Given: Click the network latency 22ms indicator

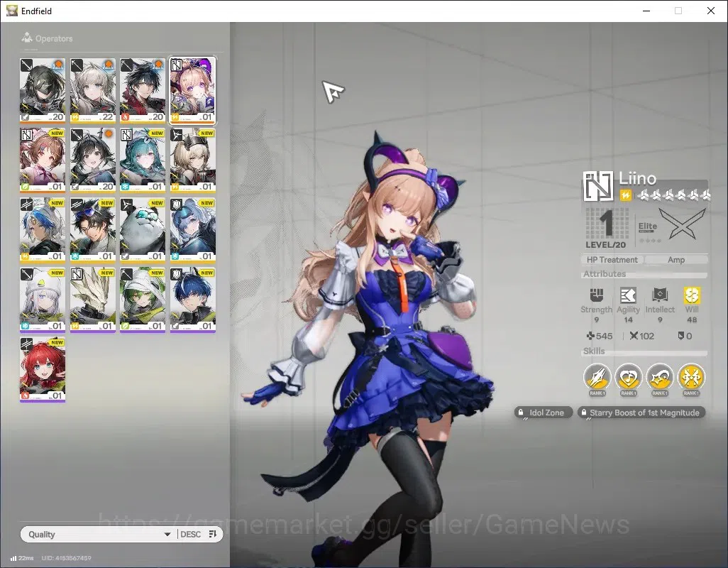Looking at the screenshot, I should coord(22,558).
